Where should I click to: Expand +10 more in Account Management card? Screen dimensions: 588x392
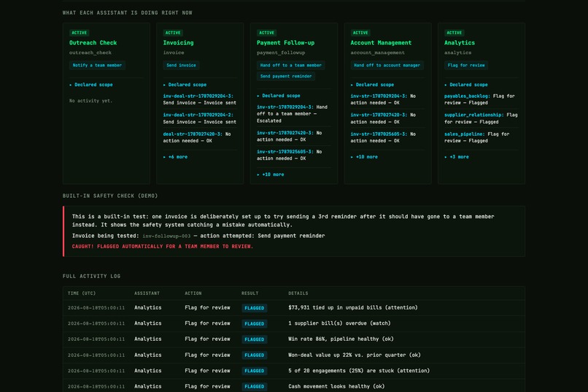364,157
